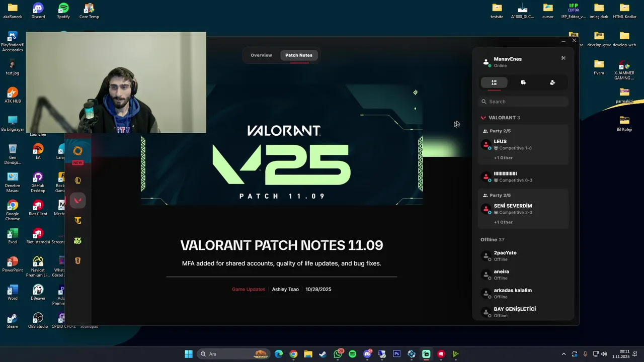This screenshot has height=362, width=644.
Task: Collapse the Offline 37 friends group
Action: click(493, 240)
